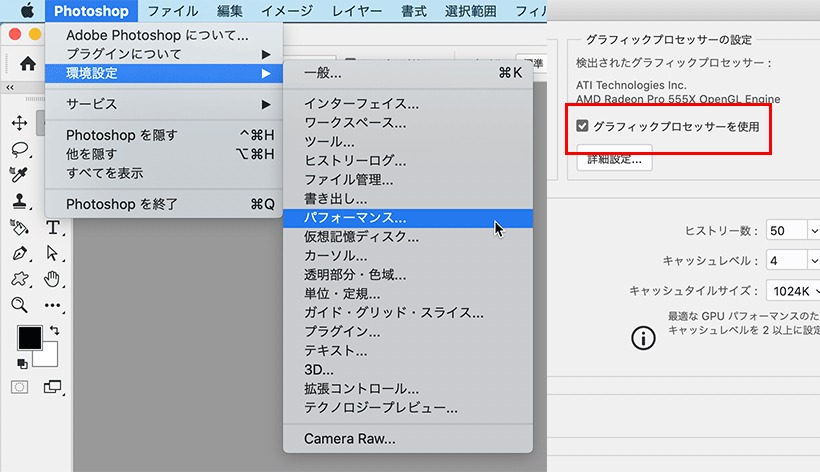Open 拡張コントロール… preferences
Viewport: 820px width, 472px height.
408,389
